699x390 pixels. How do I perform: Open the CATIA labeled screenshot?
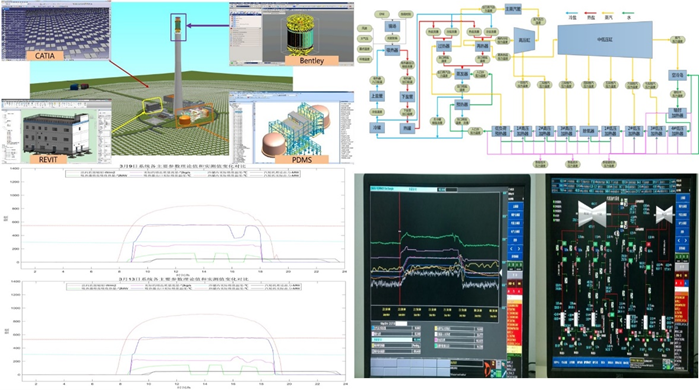[x=55, y=30]
